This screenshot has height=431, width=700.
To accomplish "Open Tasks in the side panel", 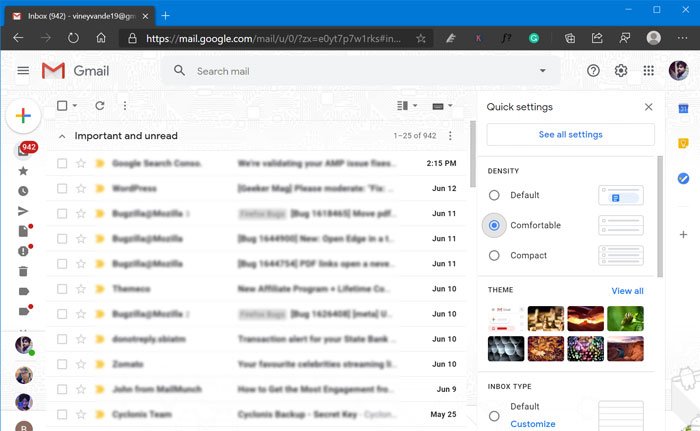I will coord(683,178).
